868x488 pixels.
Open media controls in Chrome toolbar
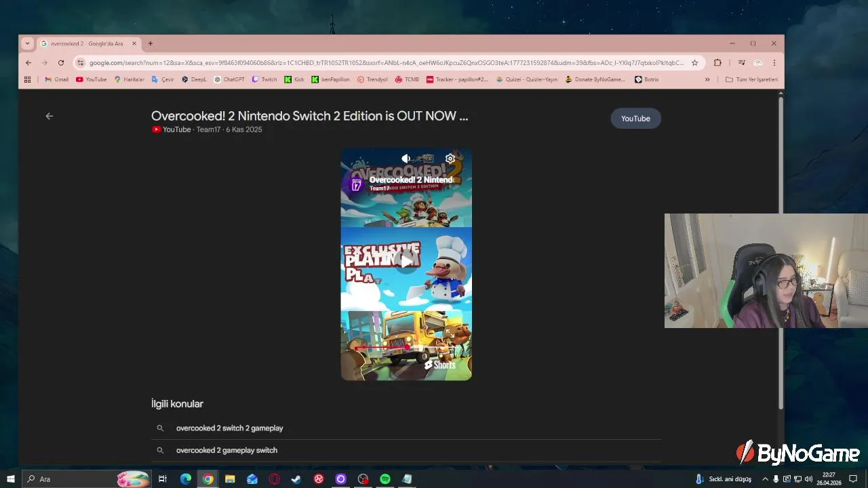(742, 63)
